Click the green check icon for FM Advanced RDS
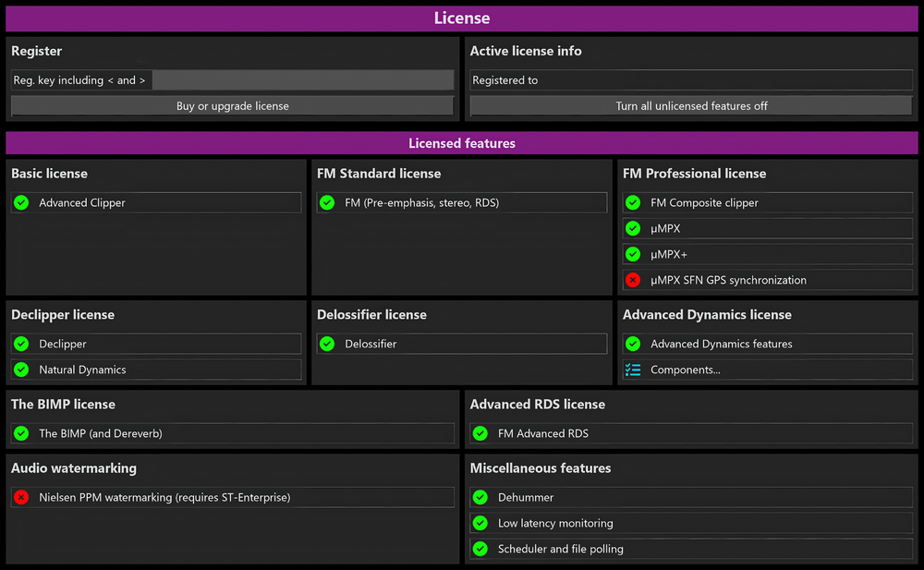 480,433
